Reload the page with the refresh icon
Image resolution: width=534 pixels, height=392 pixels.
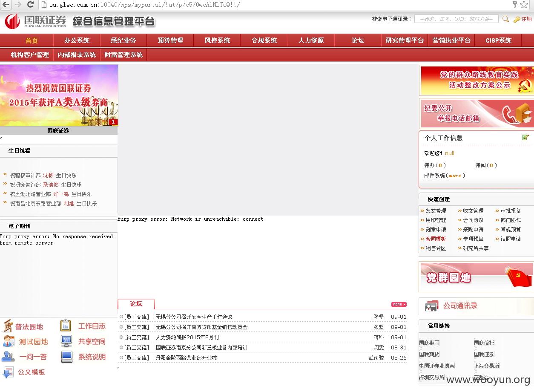click(31, 5)
